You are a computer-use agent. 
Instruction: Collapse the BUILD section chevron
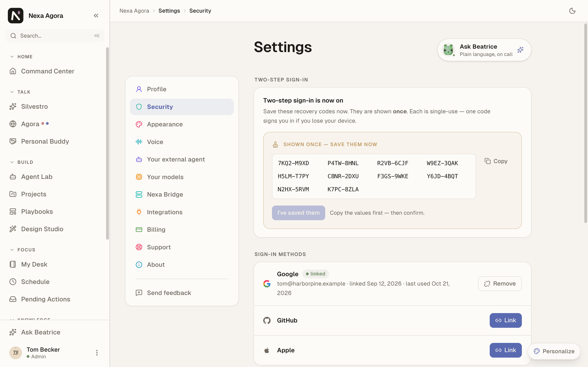[x=12, y=162]
